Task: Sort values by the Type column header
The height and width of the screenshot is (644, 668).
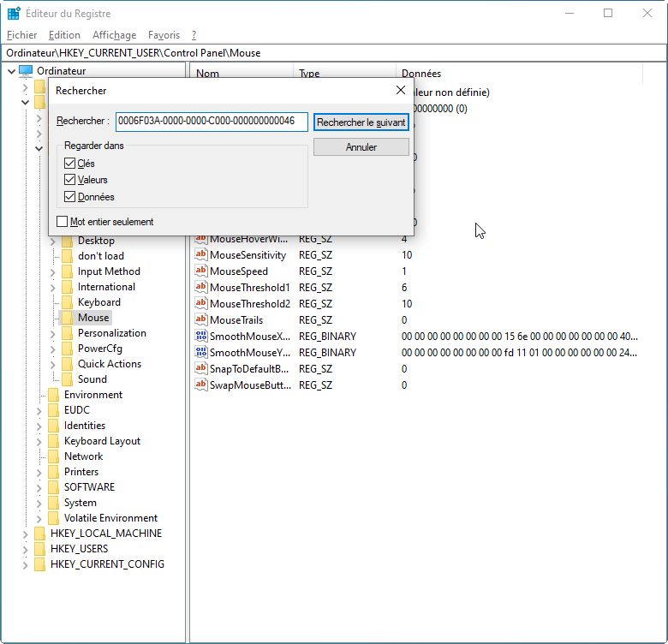Action: pyautogui.click(x=343, y=74)
